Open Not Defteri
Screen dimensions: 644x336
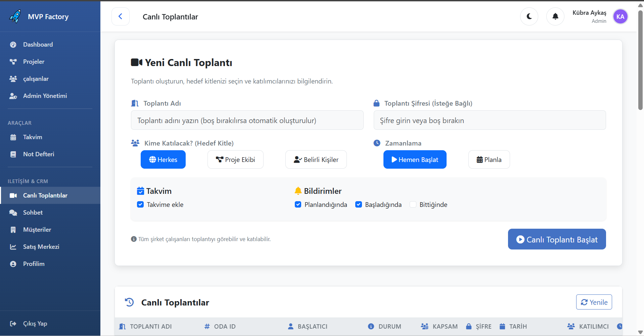pos(38,154)
